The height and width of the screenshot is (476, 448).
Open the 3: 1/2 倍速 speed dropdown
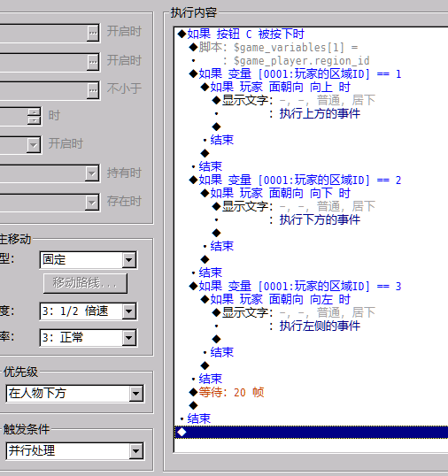pyautogui.click(x=128, y=311)
